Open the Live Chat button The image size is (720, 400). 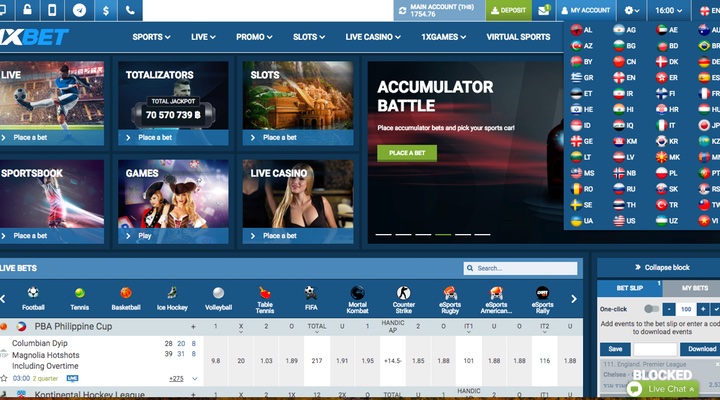click(x=662, y=389)
